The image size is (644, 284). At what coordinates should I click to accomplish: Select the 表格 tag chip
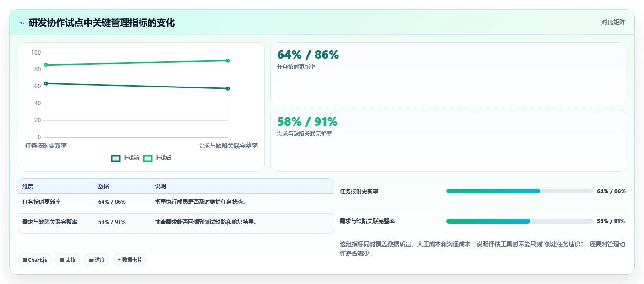click(x=68, y=260)
